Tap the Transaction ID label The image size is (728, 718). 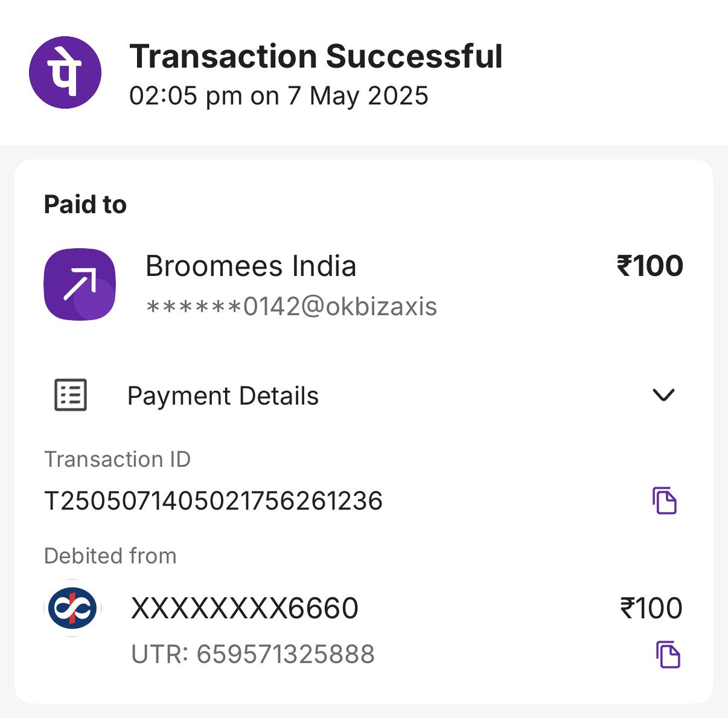click(118, 460)
